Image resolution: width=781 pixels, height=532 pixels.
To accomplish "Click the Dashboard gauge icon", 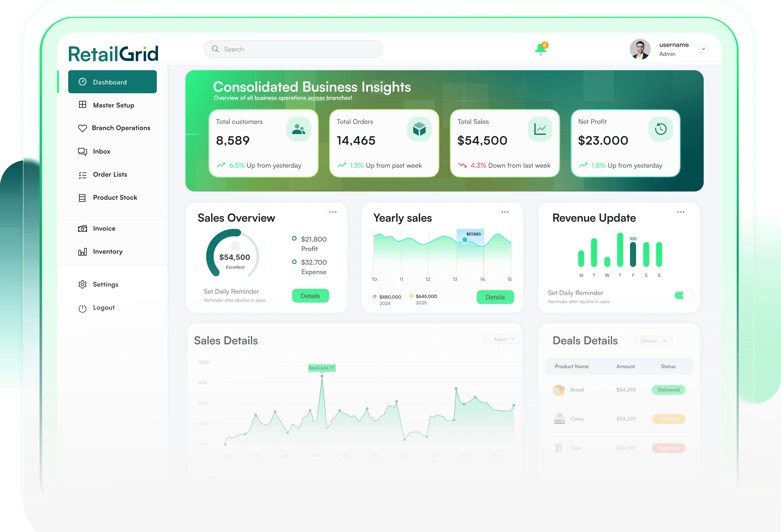I will [82, 82].
